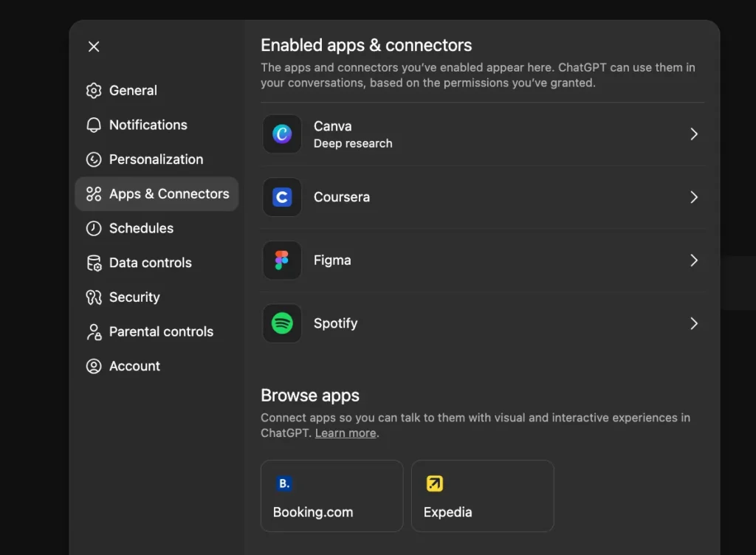The image size is (756, 555).
Task: Click the Expedia logo icon
Action: 435,483
